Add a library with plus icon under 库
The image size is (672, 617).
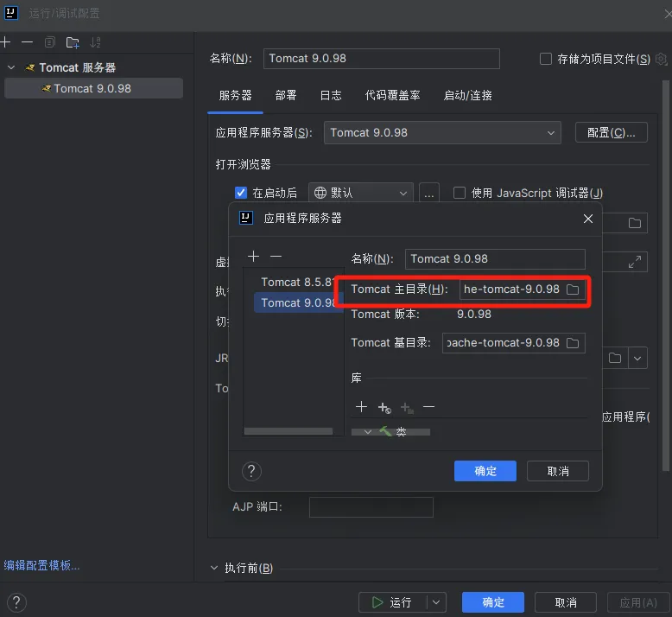pyautogui.click(x=361, y=407)
